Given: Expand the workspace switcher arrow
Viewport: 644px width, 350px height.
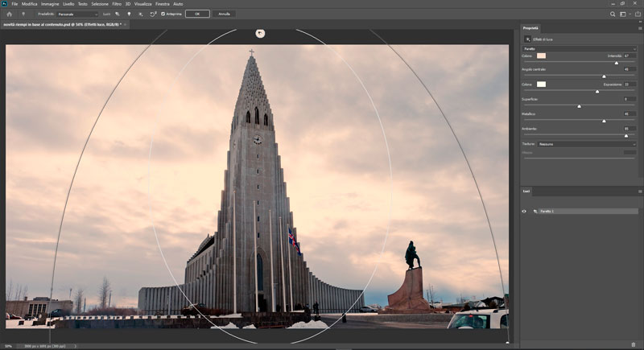Looking at the screenshot, I should pos(630,14).
